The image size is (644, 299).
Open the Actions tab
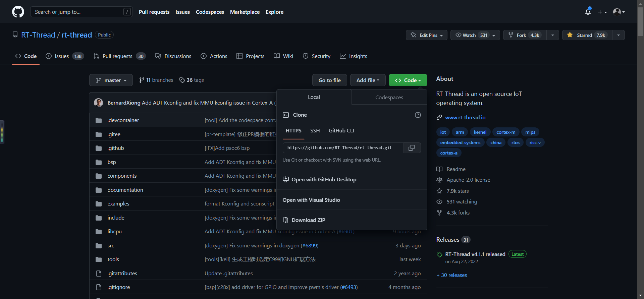(214, 56)
